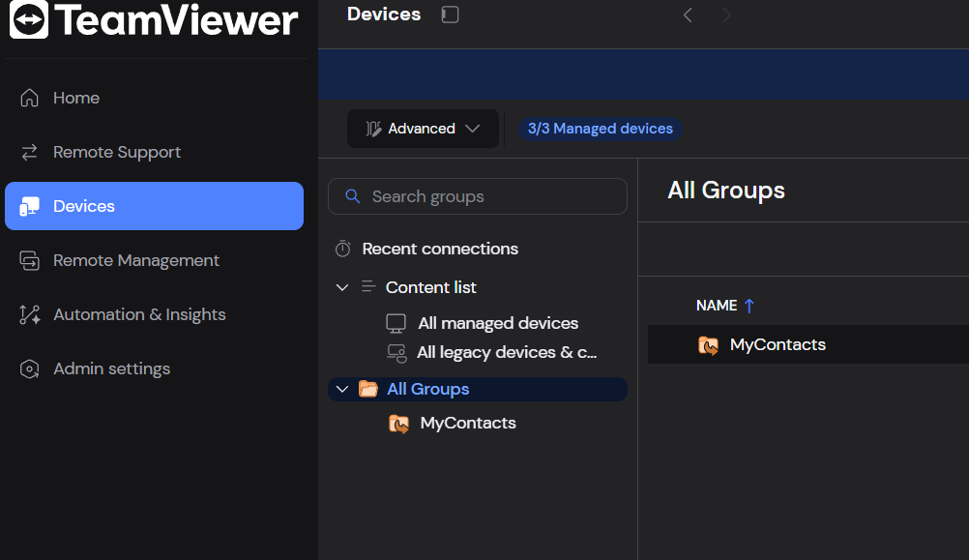Click the TeamViewer logo icon
The image size is (969, 560).
28,19
